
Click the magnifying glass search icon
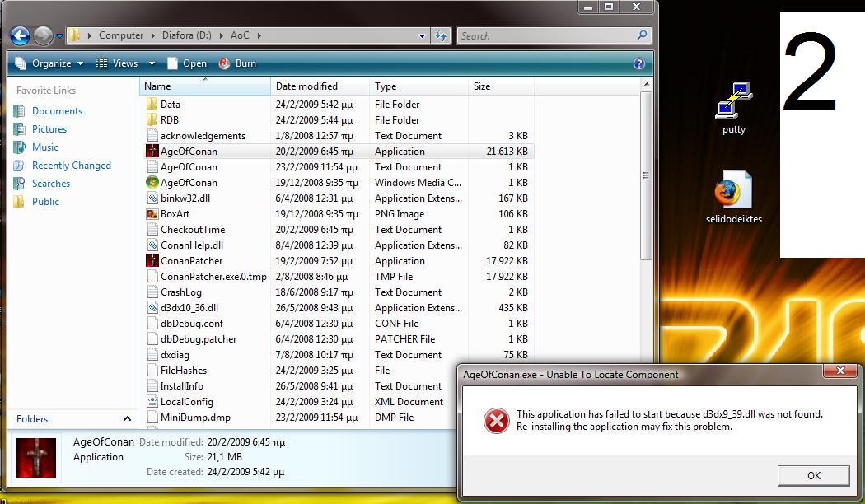(x=642, y=35)
